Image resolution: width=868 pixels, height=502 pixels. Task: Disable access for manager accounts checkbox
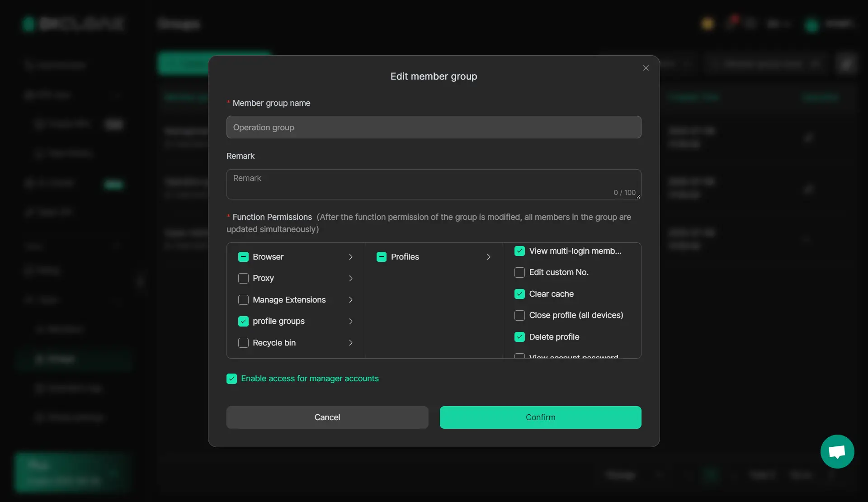(231, 379)
